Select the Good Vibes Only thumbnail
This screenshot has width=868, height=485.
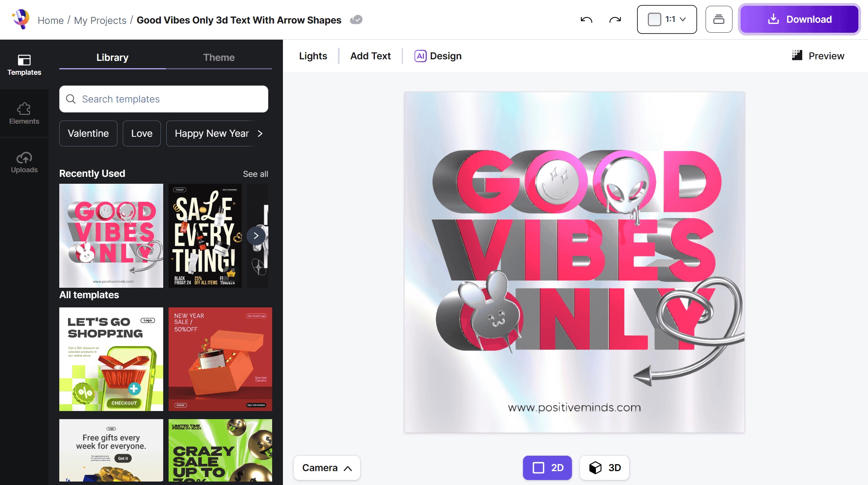[x=111, y=235]
